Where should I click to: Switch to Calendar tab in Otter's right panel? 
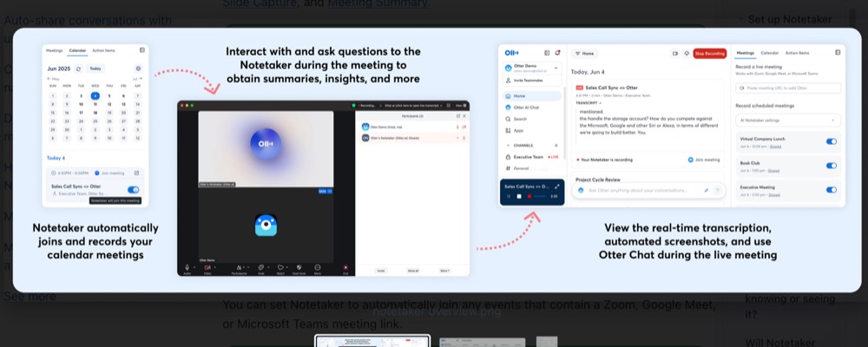[769, 53]
